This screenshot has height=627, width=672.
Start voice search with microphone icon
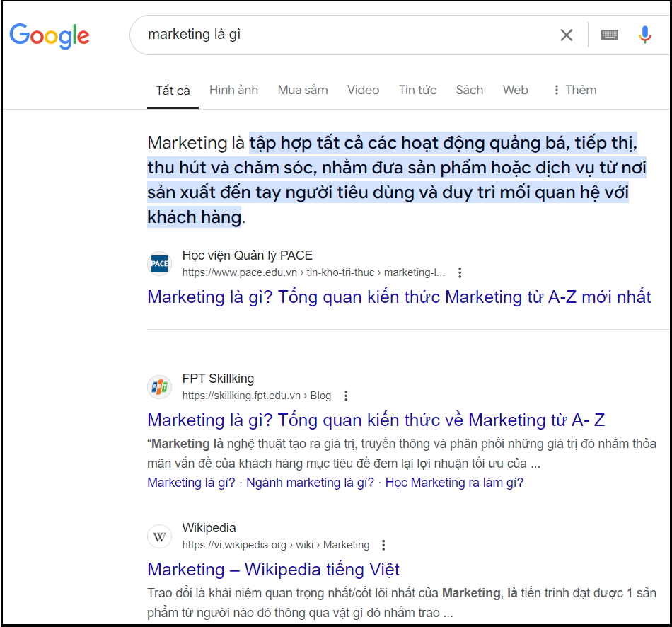tap(644, 35)
